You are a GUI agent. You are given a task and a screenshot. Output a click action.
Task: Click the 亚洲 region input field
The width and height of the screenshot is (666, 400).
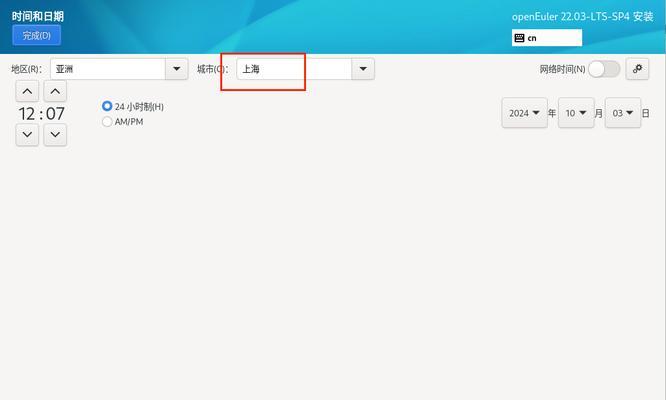pos(108,69)
